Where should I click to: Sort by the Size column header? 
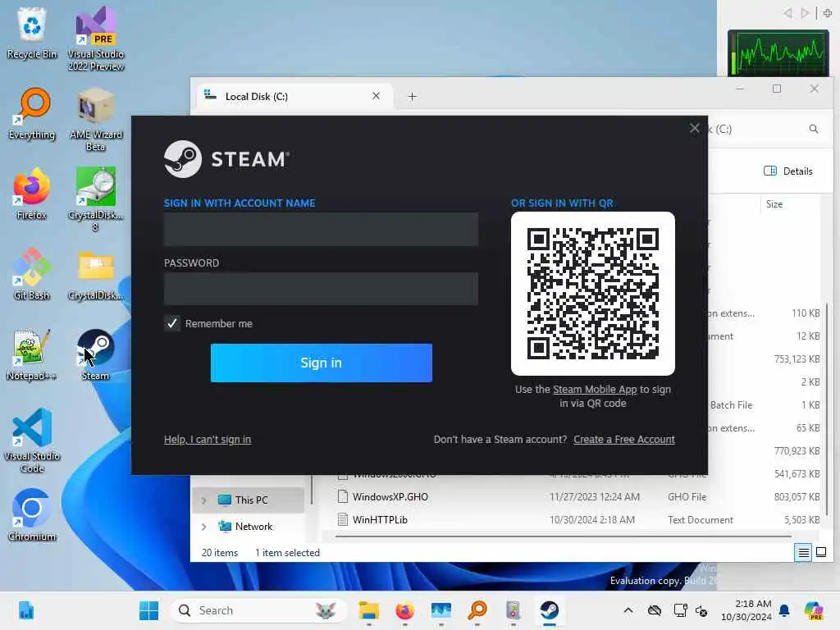tap(774, 204)
